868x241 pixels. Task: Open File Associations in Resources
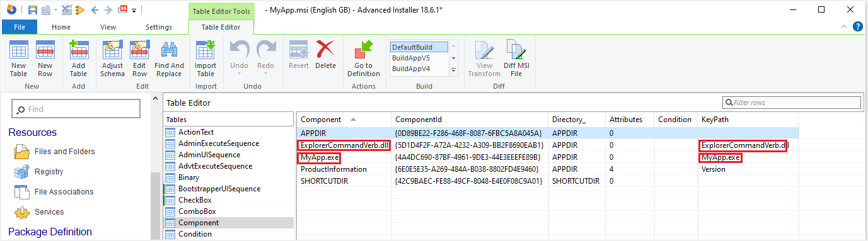54,192
